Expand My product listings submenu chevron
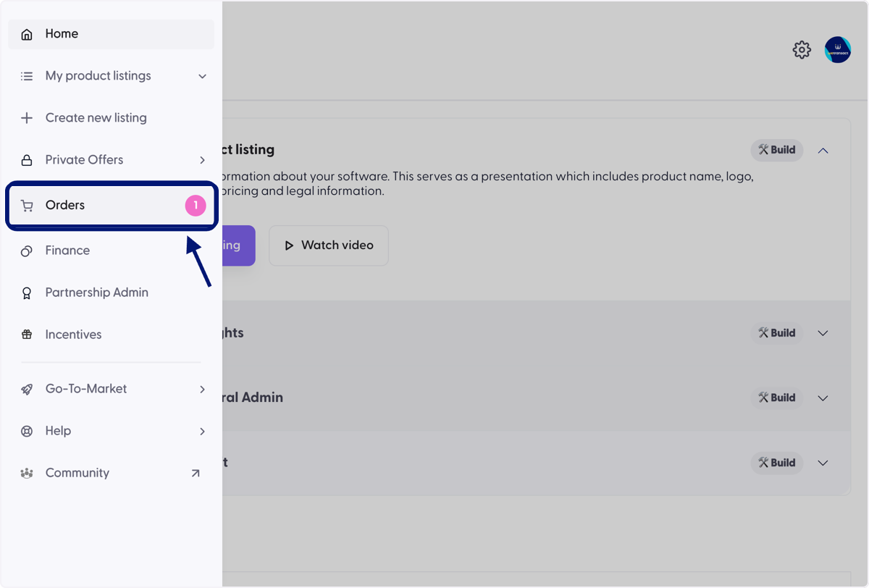 click(x=203, y=76)
